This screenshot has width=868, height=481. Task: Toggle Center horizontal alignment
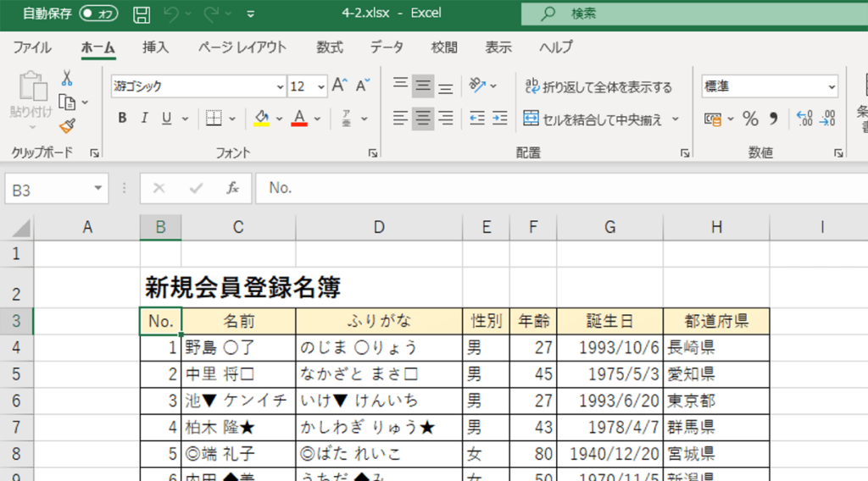tap(423, 119)
